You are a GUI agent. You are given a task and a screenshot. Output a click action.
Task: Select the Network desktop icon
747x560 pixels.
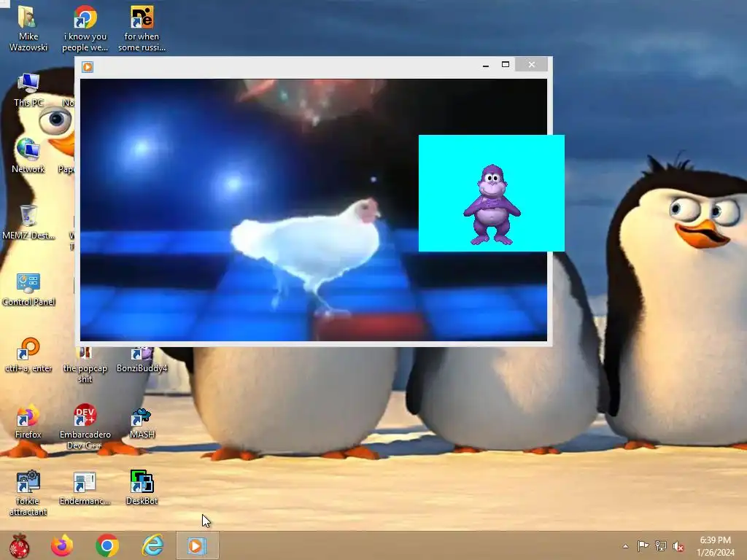(x=28, y=155)
